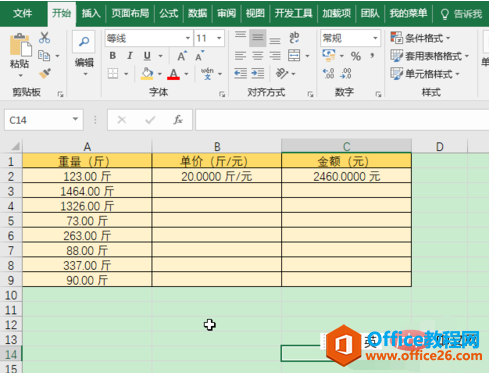Switch to the 页面布局 tab
This screenshot has height=373, width=489.
pyautogui.click(x=130, y=13)
